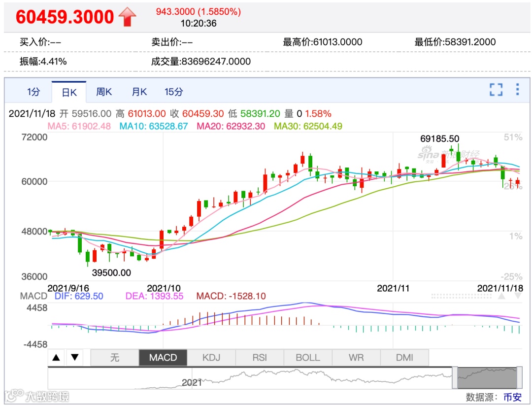Open the three-dot more options menu
This screenshot has height=406, width=532.
pos(517,90)
